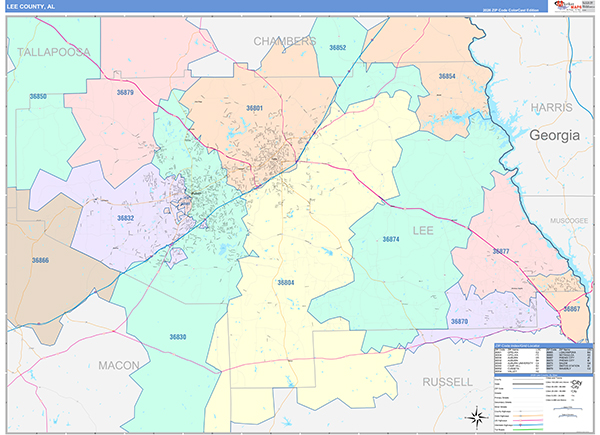Click the HARRIS county label

pyautogui.click(x=551, y=108)
